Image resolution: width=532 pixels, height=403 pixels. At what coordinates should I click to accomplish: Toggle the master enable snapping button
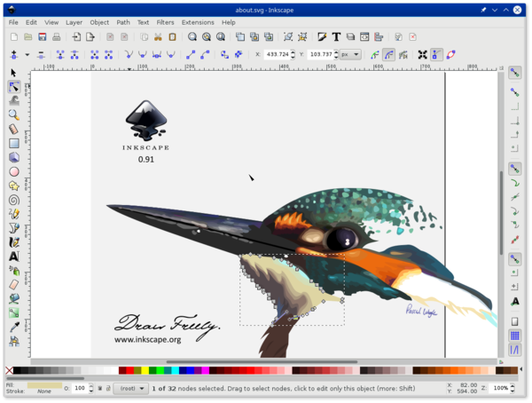coord(514,73)
